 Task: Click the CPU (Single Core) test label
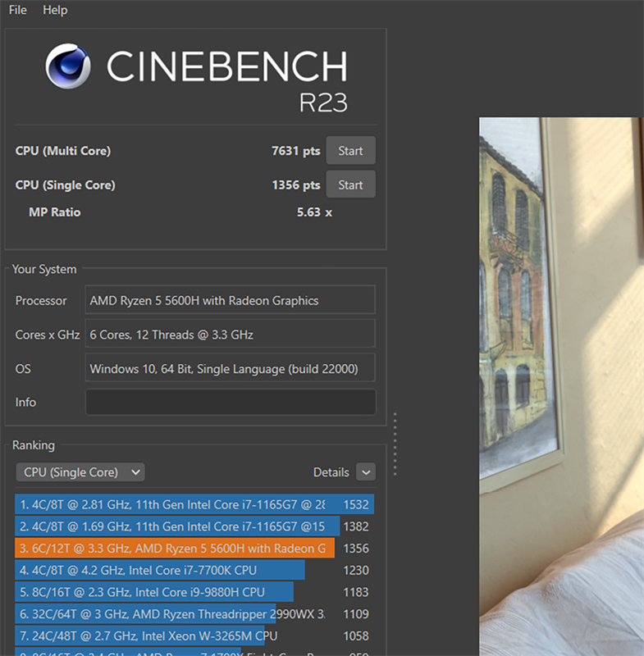(x=66, y=185)
